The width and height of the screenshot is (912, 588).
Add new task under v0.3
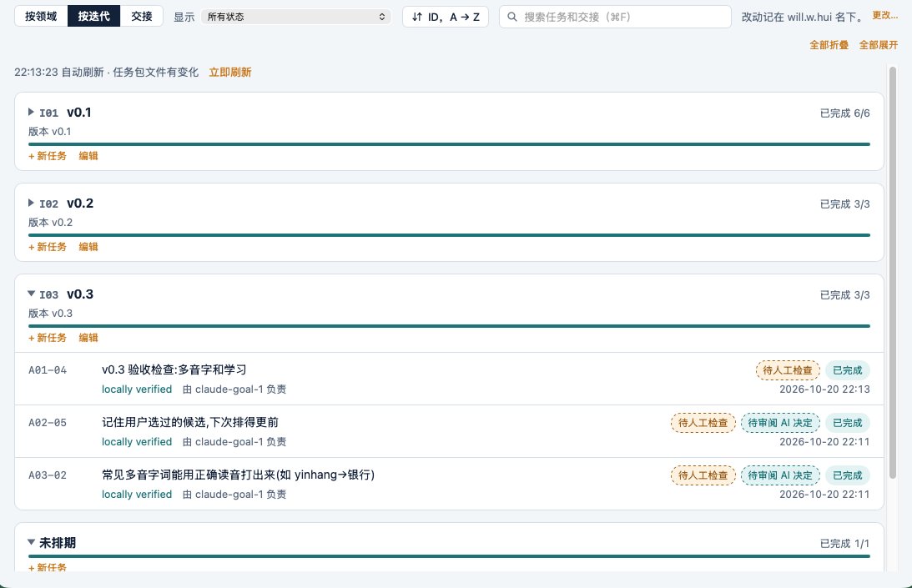(48, 337)
